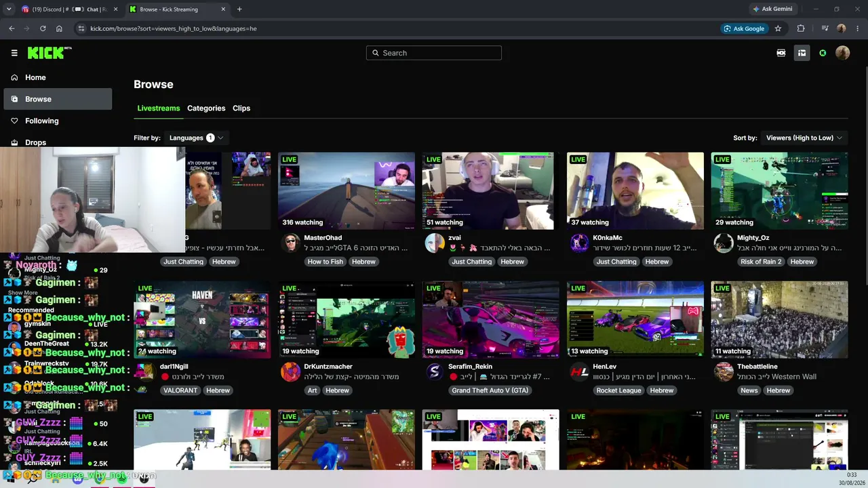The width and height of the screenshot is (868, 488).
Task: Click the Ask Gemini button
Action: tap(772, 9)
